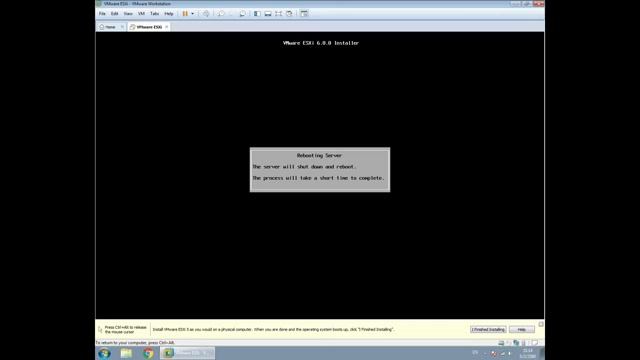The width and height of the screenshot is (640, 360).
Task: Open Windows Explorer from taskbar
Action: [x=126, y=353]
